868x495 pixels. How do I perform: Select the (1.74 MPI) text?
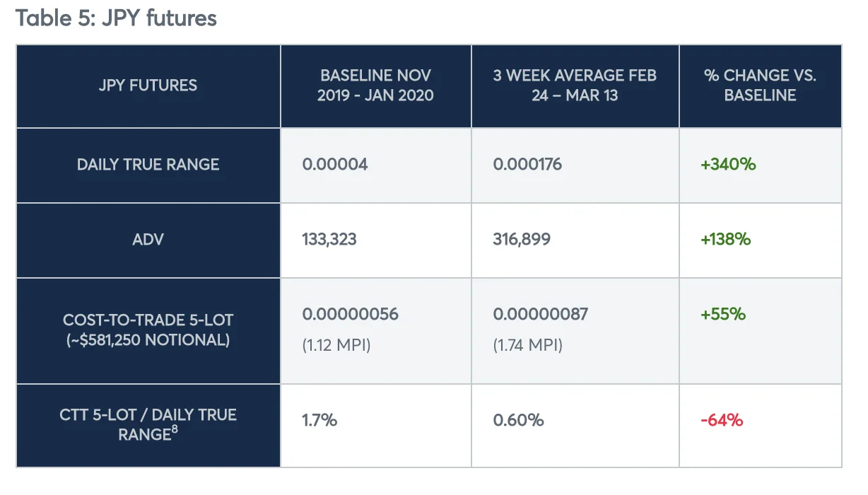528,346
